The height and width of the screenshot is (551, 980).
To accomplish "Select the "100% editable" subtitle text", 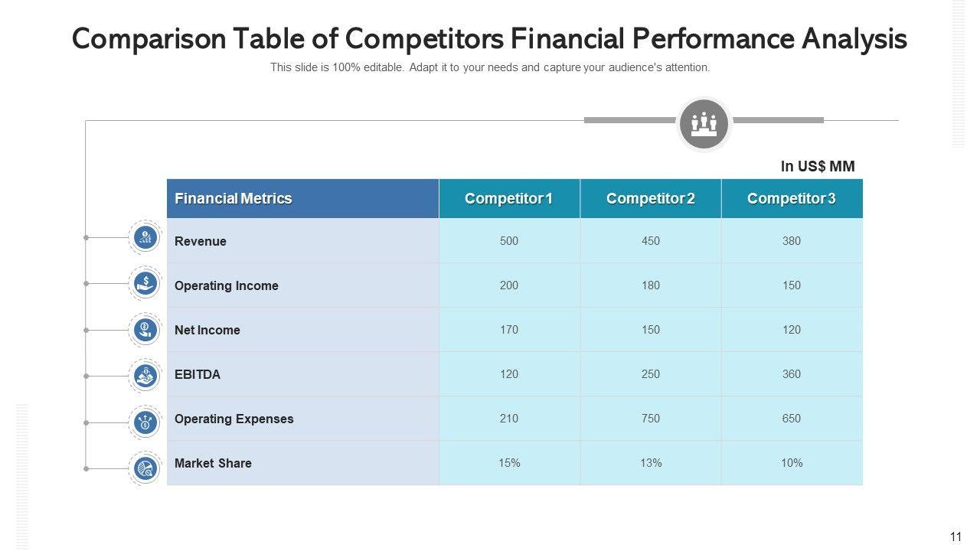I will point(490,67).
